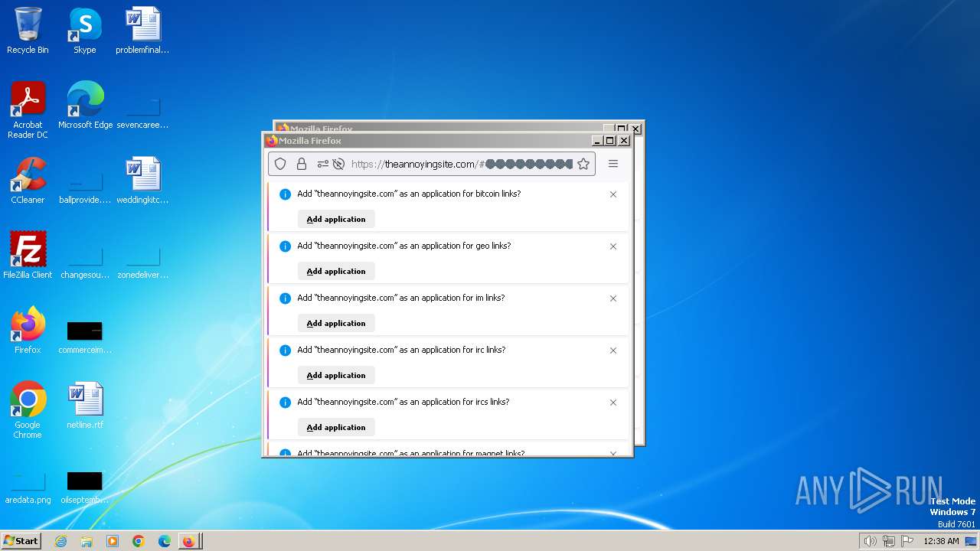Launch Google Chrome desktop shortcut
The height and width of the screenshot is (551, 980).
pyautogui.click(x=28, y=411)
